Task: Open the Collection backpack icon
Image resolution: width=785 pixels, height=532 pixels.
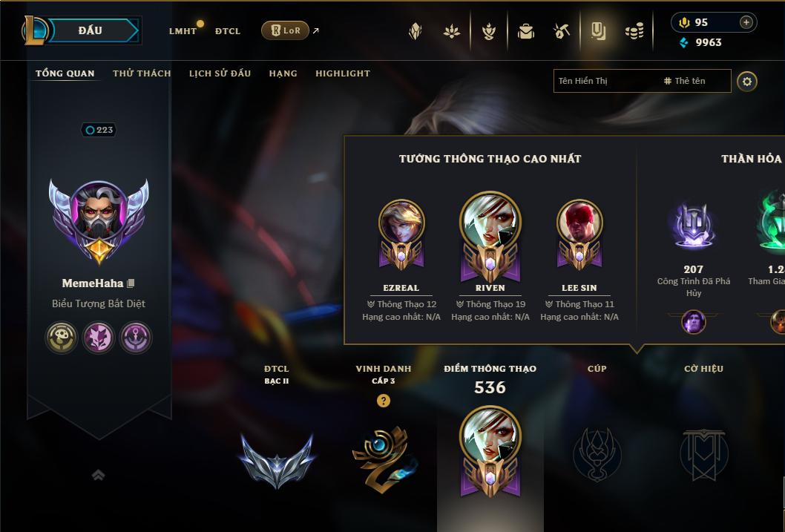Action: tap(525, 31)
